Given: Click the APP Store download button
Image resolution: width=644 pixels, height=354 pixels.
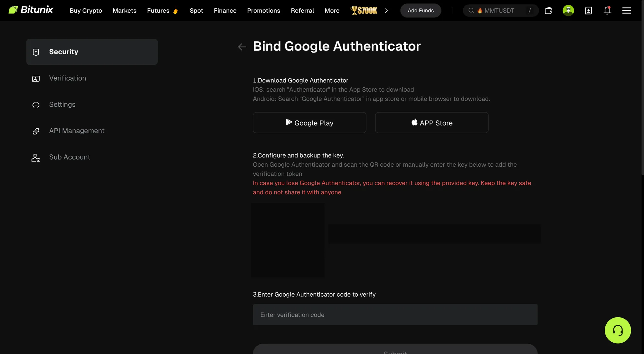Looking at the screenshot, I should click(431, 123).
